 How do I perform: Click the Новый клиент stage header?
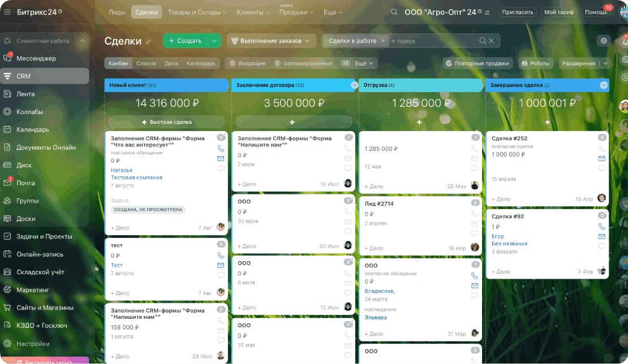point(166,85)
